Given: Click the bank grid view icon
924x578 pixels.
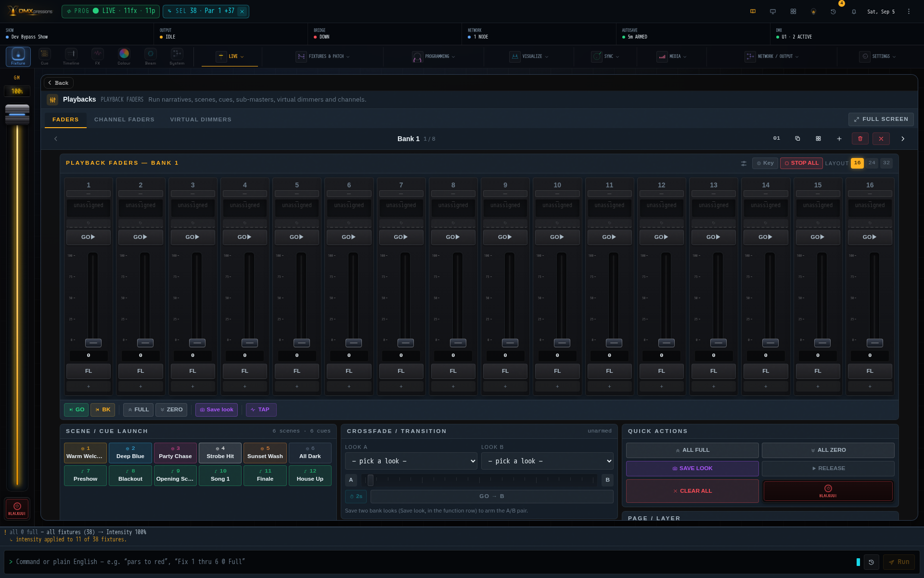Looking at the screenshot, I should point(818,139).
